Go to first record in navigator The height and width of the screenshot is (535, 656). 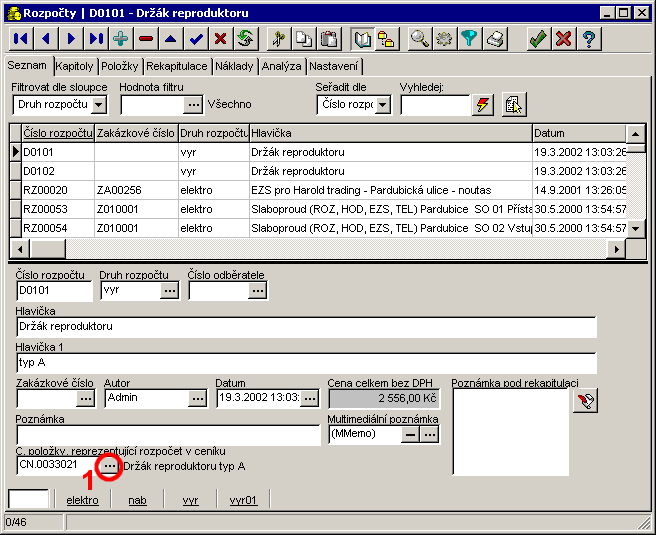(x=21, y=39)
